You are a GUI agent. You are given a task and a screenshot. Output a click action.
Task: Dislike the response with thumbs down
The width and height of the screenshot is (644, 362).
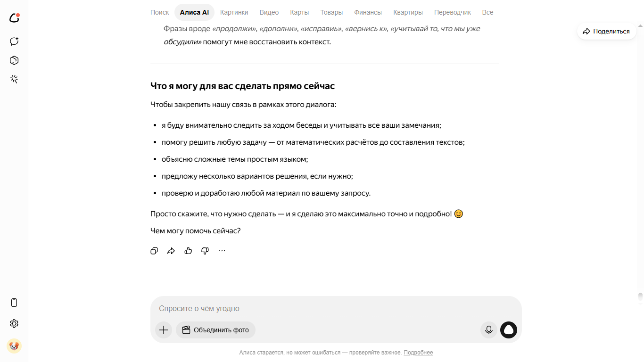205,251
